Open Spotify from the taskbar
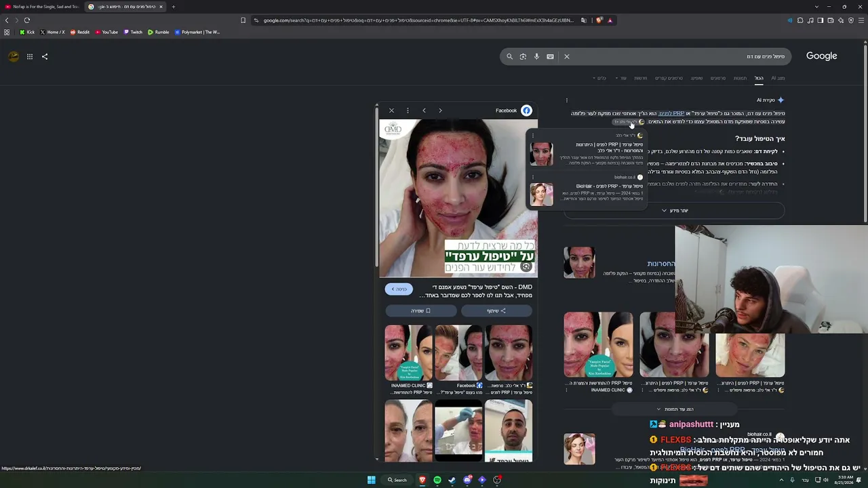 pyautogui.click(x=437, y=480)
